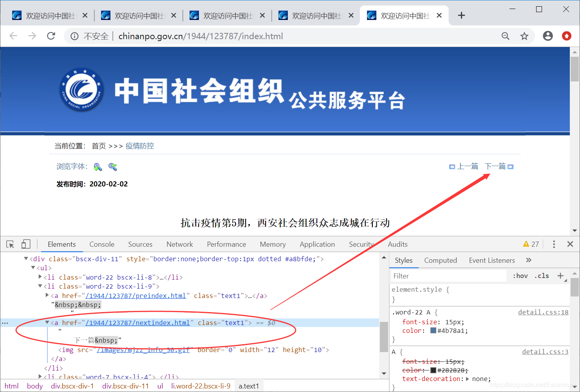Reload the page with the refresh icon
This screenshot has height=392, width=580.
click(x=51, y=36)
